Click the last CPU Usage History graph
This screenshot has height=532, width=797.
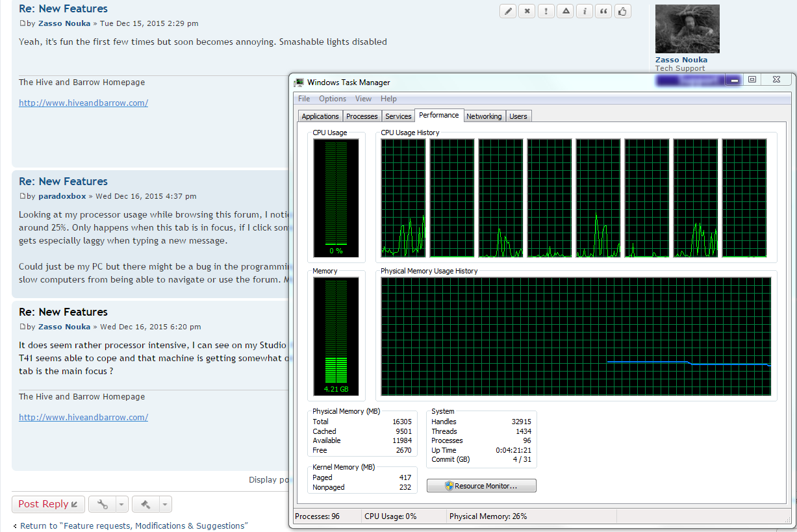pos(744,198)
